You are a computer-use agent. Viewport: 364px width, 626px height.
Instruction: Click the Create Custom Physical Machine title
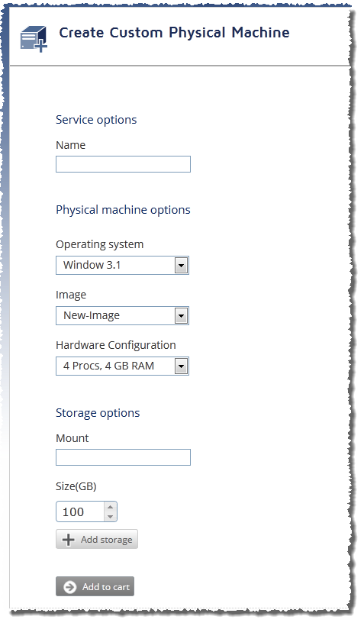tap(175, 32)
